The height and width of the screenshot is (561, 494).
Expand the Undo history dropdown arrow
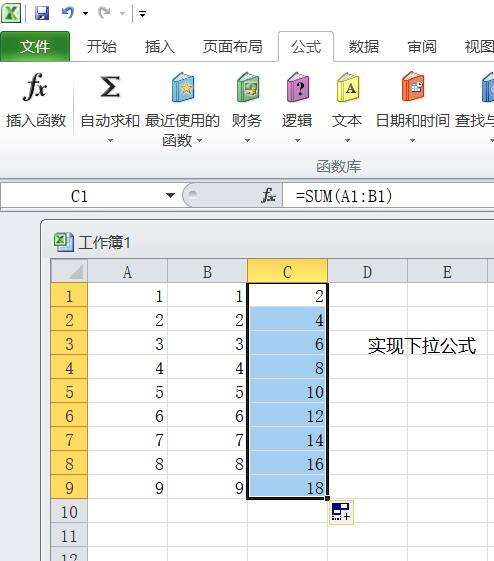coord(85,14)
